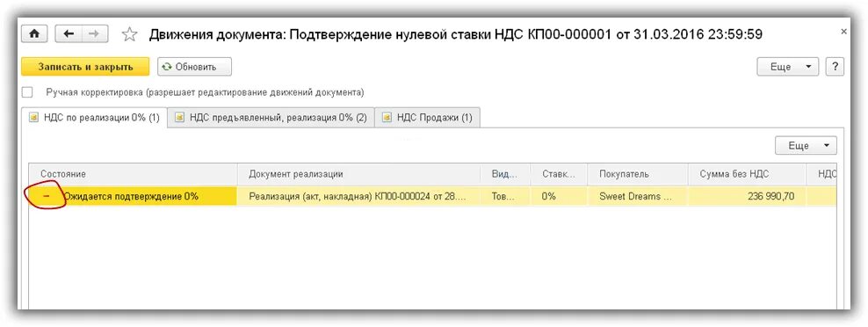The image size is (868, 327).
Task: Click Покупатель column header
Action: coord(639,174)
